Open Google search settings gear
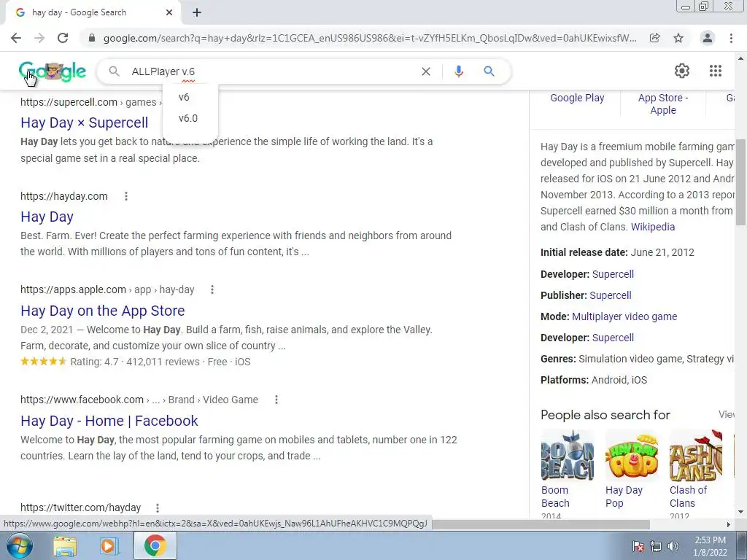The height and width of the screenshot is (560, 747). (x=682, y=71)
